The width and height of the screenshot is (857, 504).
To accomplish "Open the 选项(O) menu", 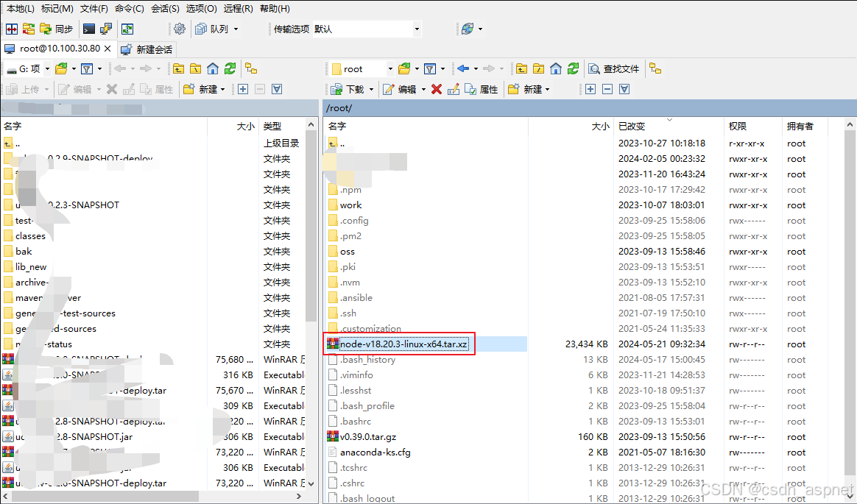I will tap(202, 9).
